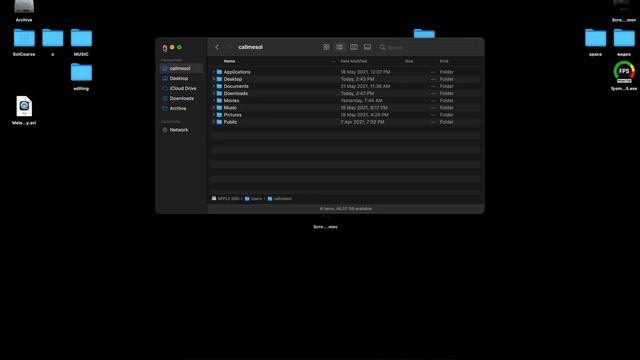
Task: Select Movies in the file list
Action: point(231,100)
